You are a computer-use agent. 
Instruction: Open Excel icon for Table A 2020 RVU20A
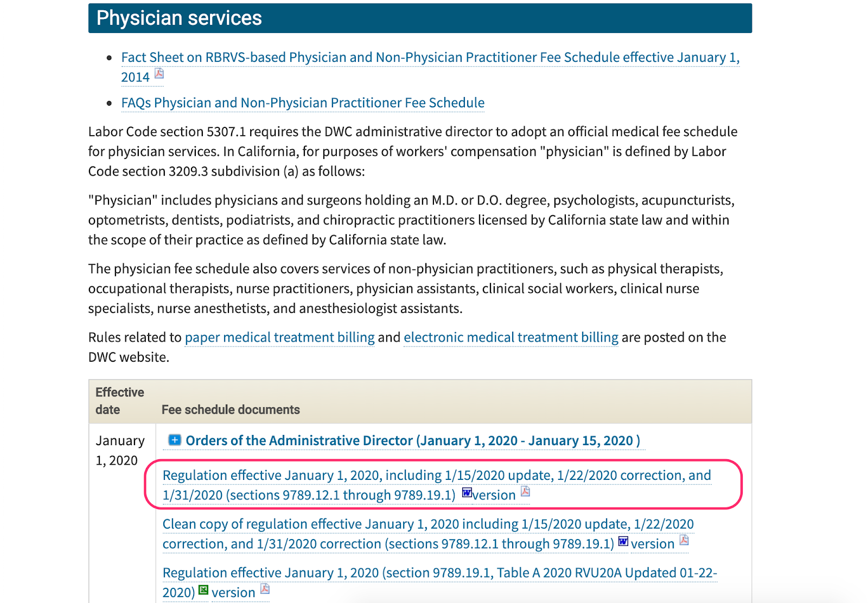click(203, 590)
